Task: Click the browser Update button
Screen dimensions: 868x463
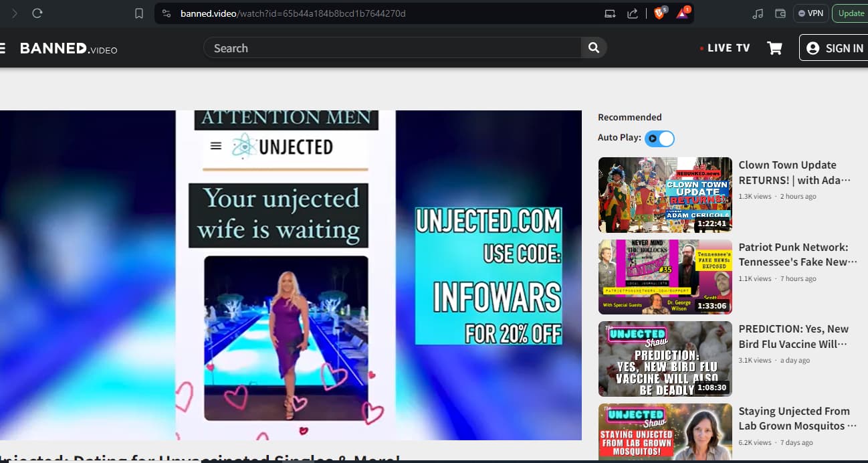Action: [x=851, y=13]
